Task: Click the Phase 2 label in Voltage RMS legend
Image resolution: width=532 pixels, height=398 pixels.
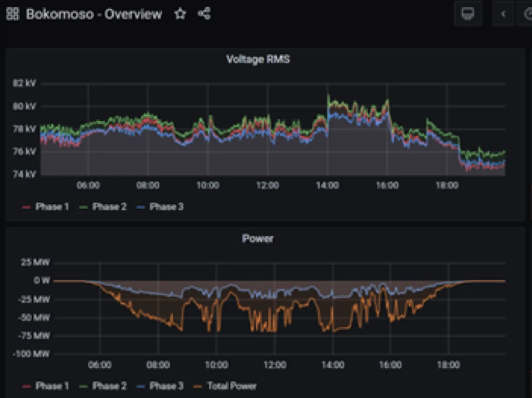Action: 109,207
